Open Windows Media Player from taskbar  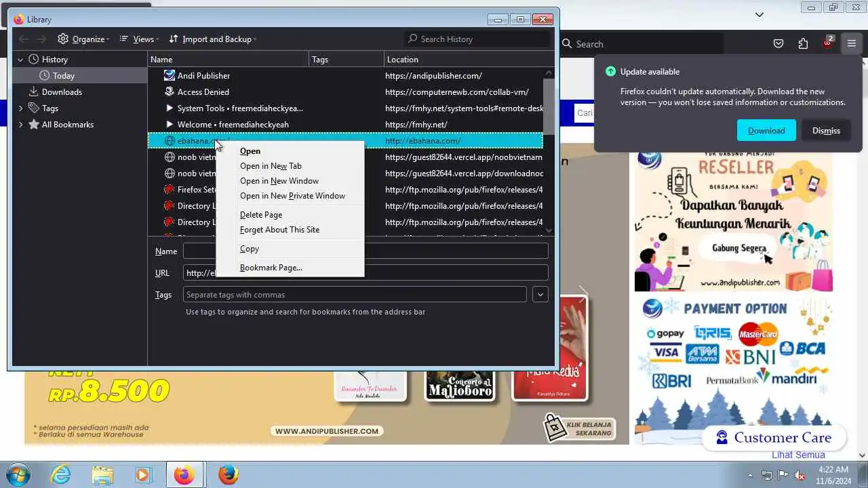143,475
